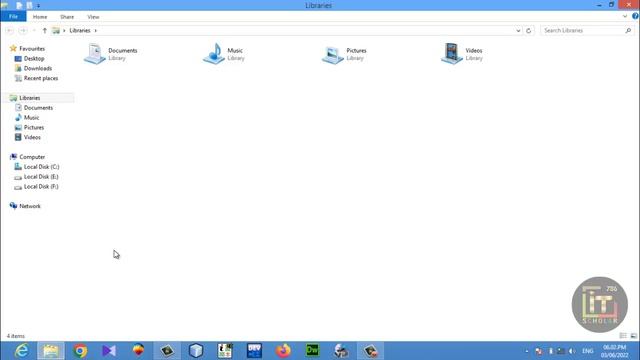Screen dimensions: 640x360
Task: Go back using the Back arrow
Action: 10,31
